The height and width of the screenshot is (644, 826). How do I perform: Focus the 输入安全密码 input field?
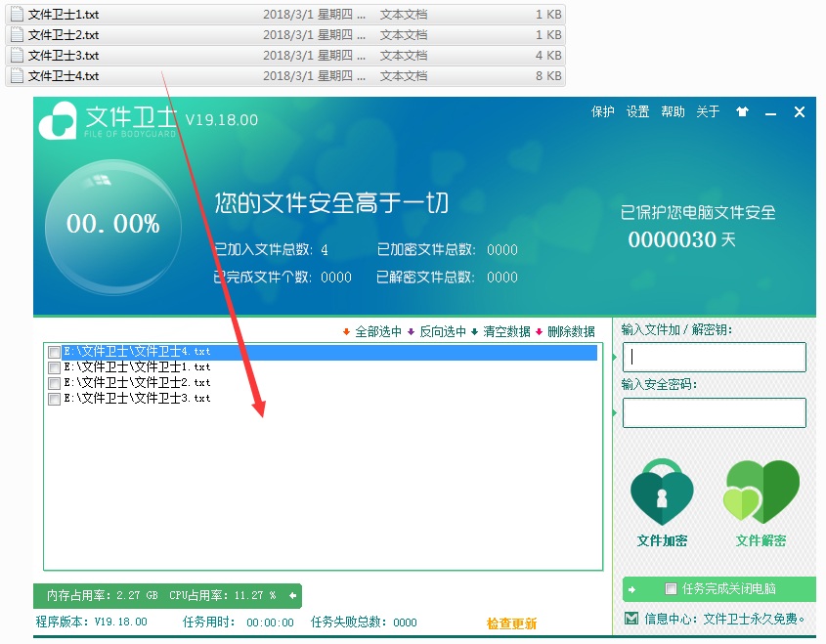coord(715,412)
